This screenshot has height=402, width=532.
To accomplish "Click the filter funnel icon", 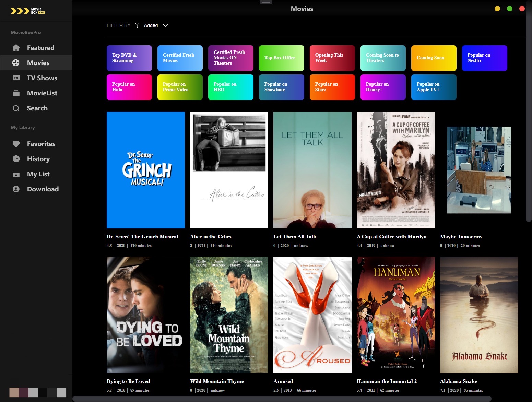I will pyautogui.click(x=137, y=25).
